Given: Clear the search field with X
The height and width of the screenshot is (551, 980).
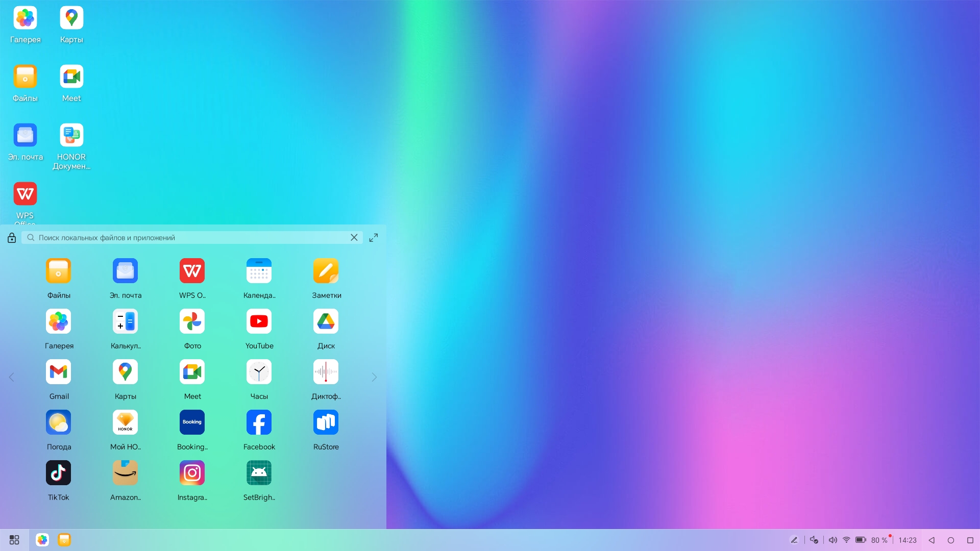Looking at the screenshot, I should pyautogui.click(x=354, y=238).
